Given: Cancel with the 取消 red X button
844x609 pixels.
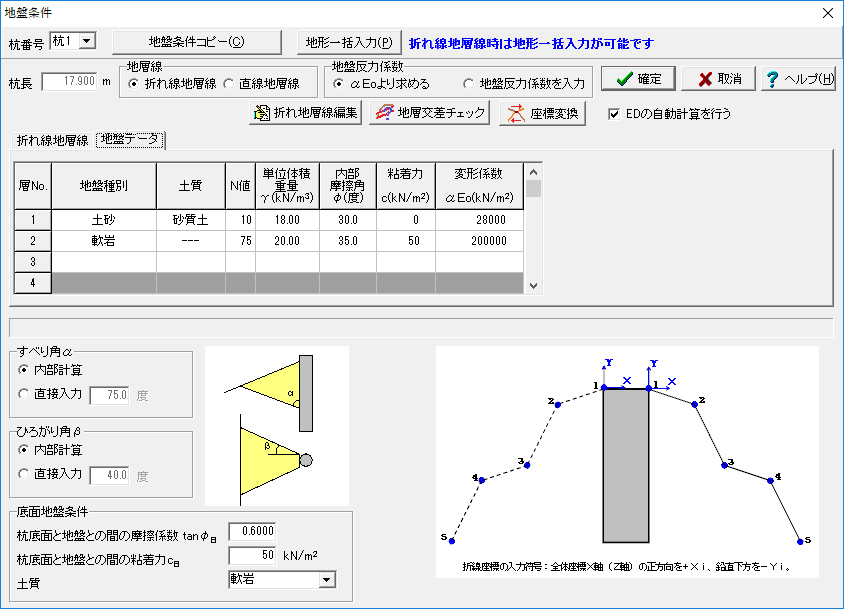Looking at the screenshot, I should (718, 79).
